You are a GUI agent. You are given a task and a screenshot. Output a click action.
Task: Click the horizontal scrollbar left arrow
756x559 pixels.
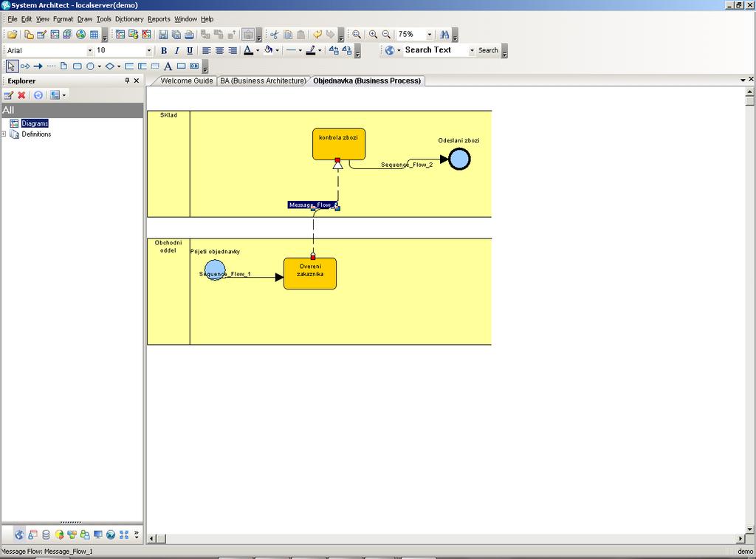point(151,538)
